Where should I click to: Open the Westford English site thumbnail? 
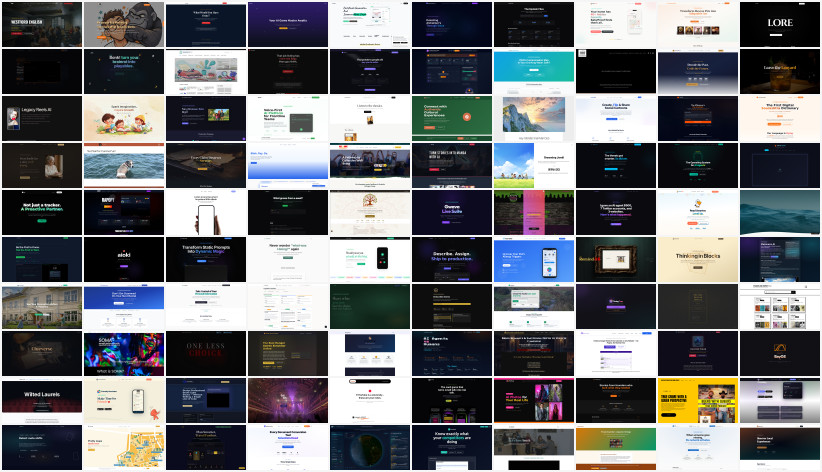point(42,25)
